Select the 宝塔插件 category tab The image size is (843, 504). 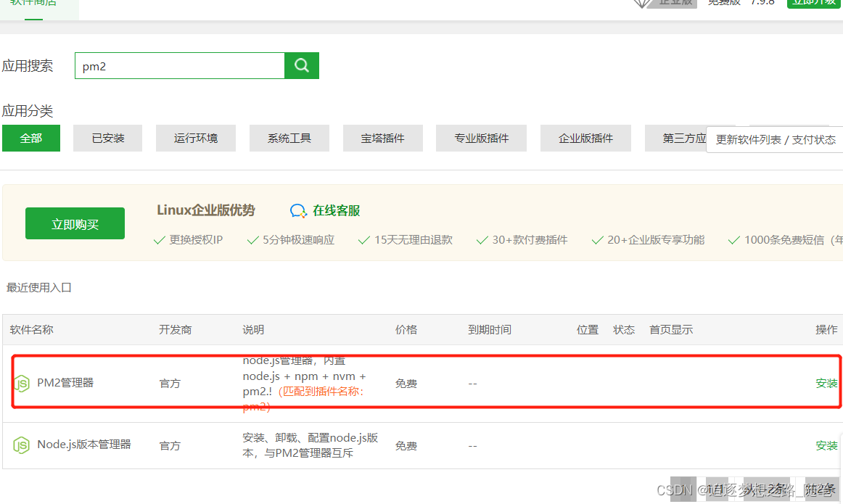coord(383,138)
